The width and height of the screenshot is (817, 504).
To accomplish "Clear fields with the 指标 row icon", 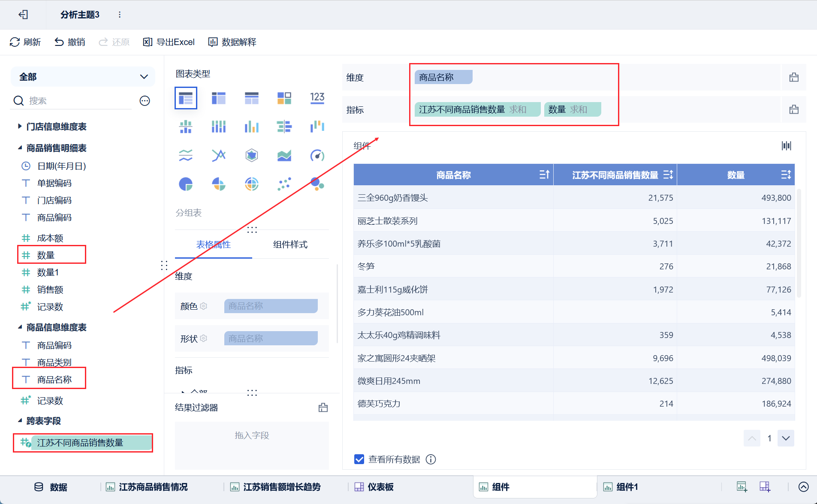I will pos(794,109).
